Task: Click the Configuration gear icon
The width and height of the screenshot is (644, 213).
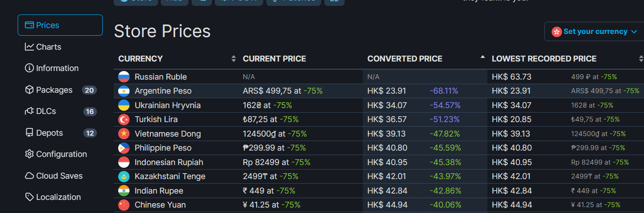Action: [29, 154]
